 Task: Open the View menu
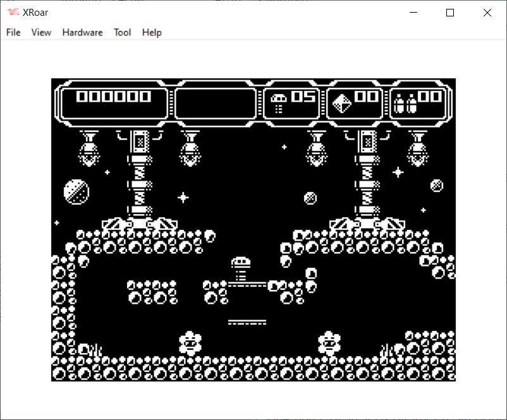41,32
